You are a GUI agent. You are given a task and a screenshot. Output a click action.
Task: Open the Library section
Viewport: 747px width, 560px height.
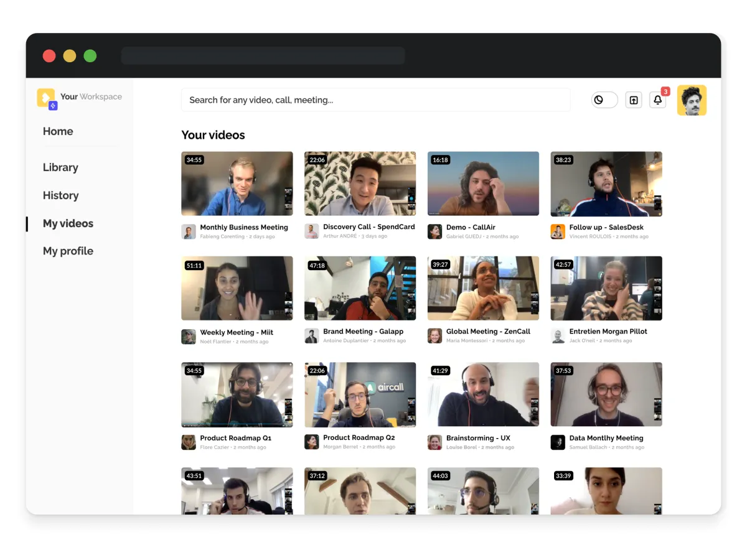[60, 167]
